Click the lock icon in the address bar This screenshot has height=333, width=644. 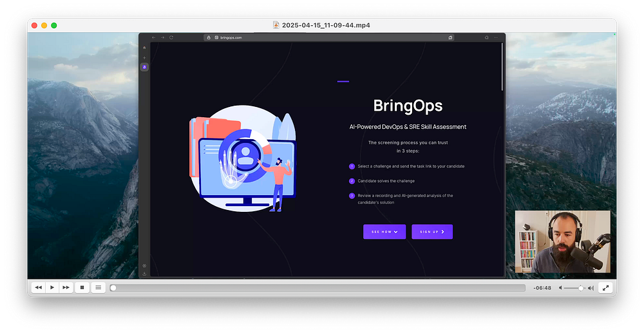(209, 37)
